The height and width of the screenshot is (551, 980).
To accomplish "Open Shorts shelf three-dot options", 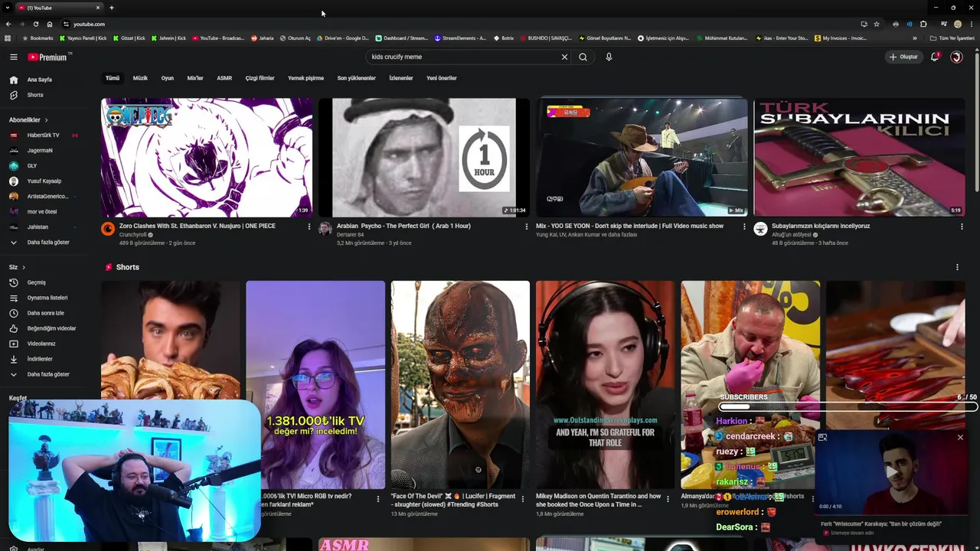I will 957,267.
